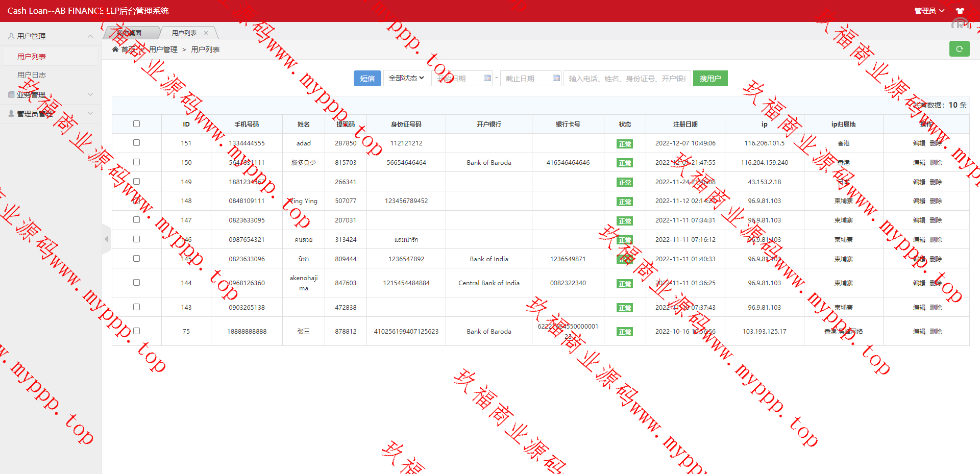980x474 pixels.
Task: Click the green 搜用户 search button
Action: click(710, 78)
